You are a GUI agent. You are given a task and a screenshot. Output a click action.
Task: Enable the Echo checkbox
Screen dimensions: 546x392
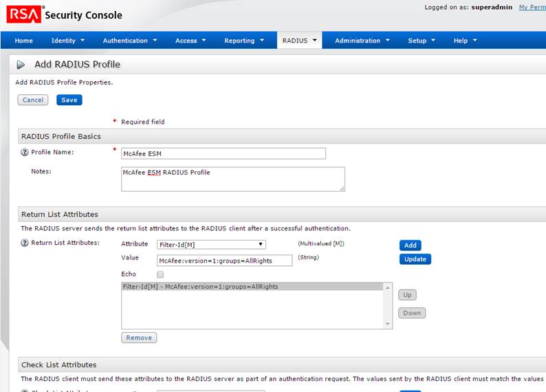click(x=160, y=274)
